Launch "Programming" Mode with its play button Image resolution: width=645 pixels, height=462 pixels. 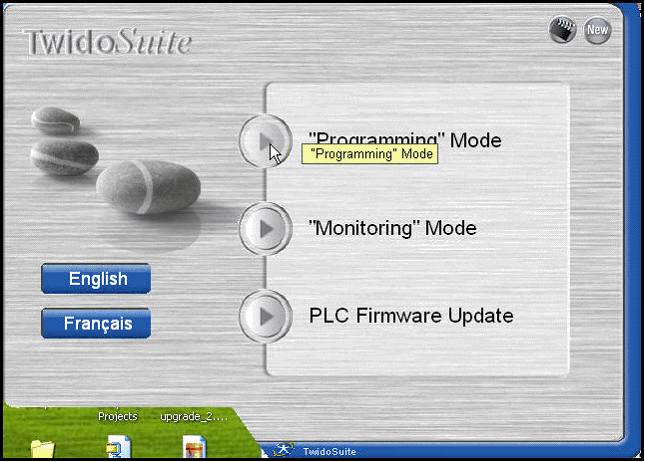(x=266, y=142)
